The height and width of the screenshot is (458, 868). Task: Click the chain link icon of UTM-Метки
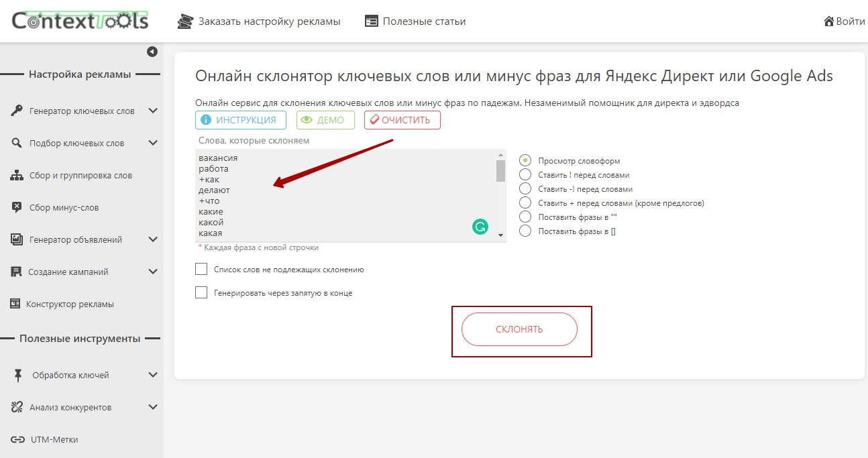(x=17, y=440)
